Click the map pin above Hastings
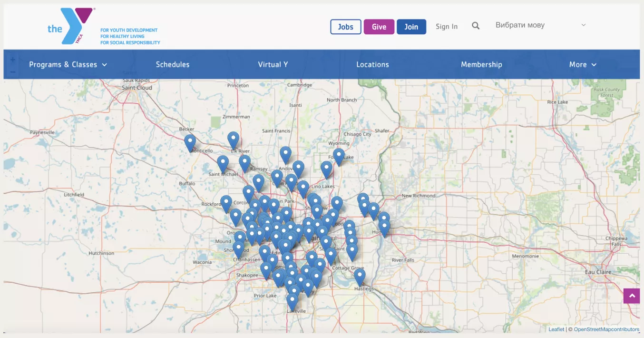 pos(360,276)
